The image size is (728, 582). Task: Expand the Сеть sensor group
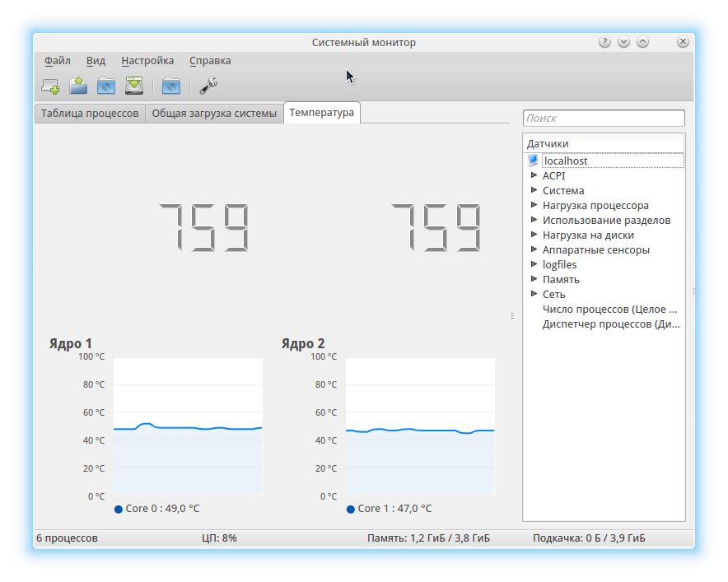click(534, 294)
